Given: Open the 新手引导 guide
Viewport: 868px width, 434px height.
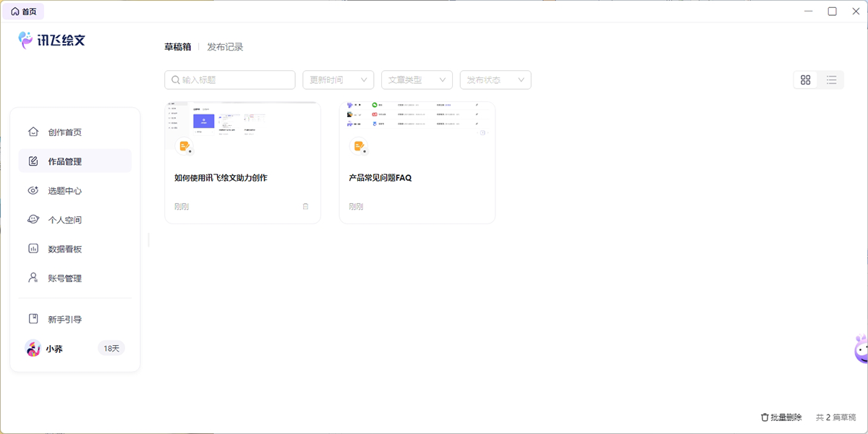Looking at the screenshot, I should click(64, 320).
